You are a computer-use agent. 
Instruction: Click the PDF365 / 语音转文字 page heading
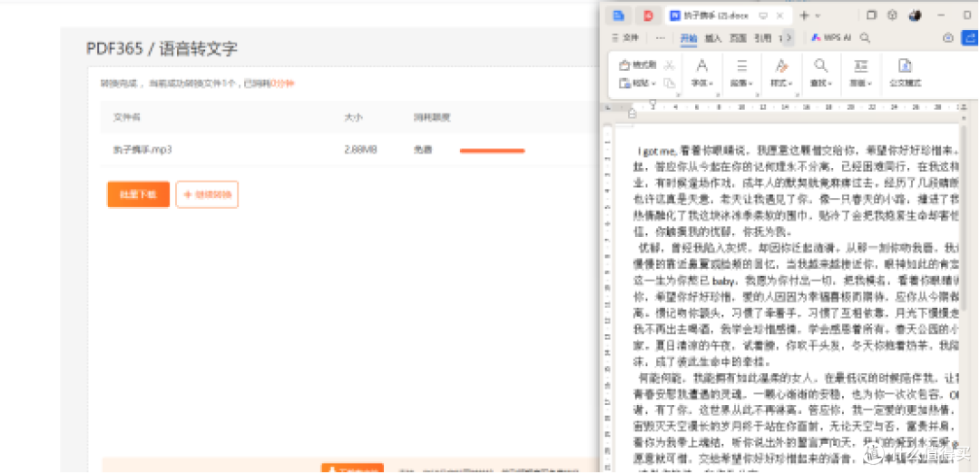click(x=162, y=49)
